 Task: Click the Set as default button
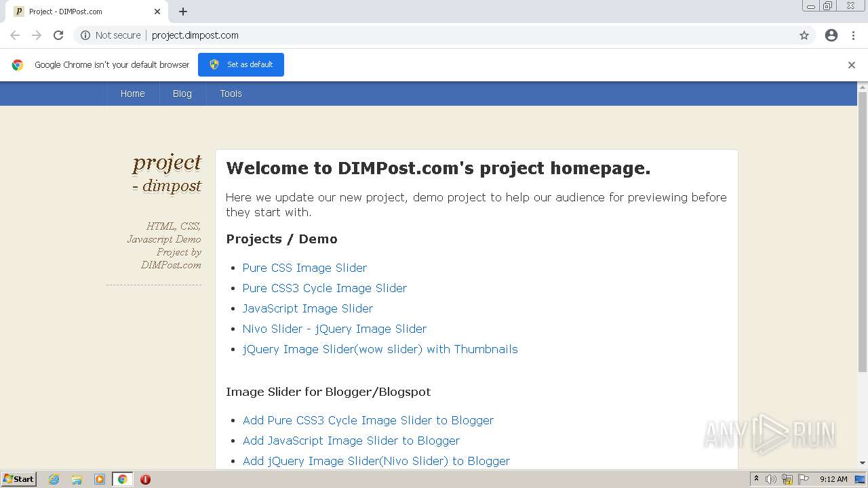241,64
